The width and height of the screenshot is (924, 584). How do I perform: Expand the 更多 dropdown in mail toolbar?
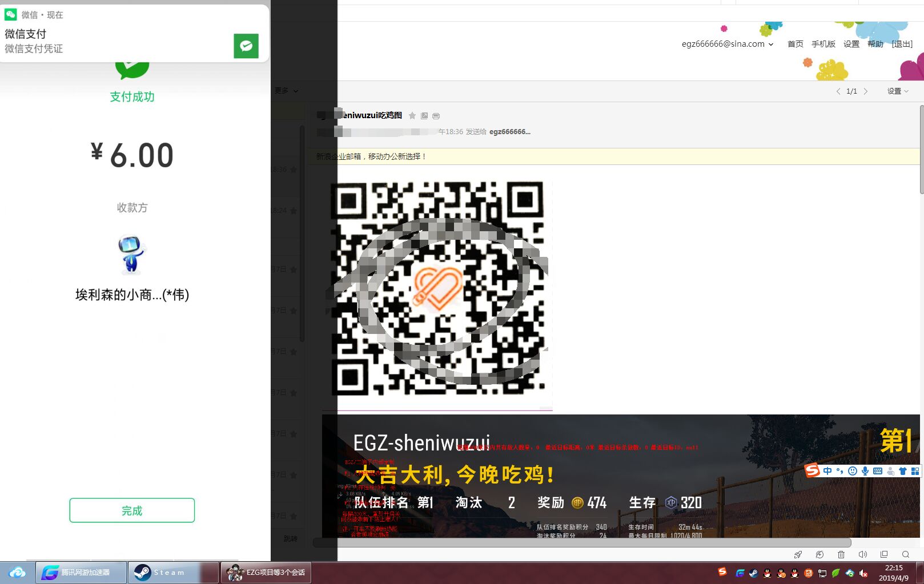pos(286,91)
